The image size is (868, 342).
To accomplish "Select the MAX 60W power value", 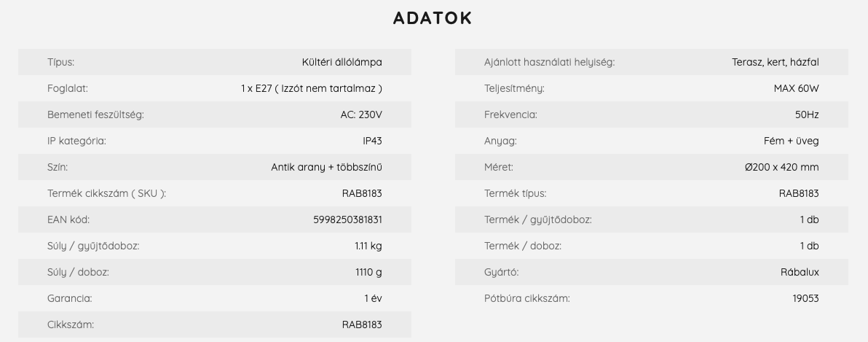I will (x=797, y=88).
